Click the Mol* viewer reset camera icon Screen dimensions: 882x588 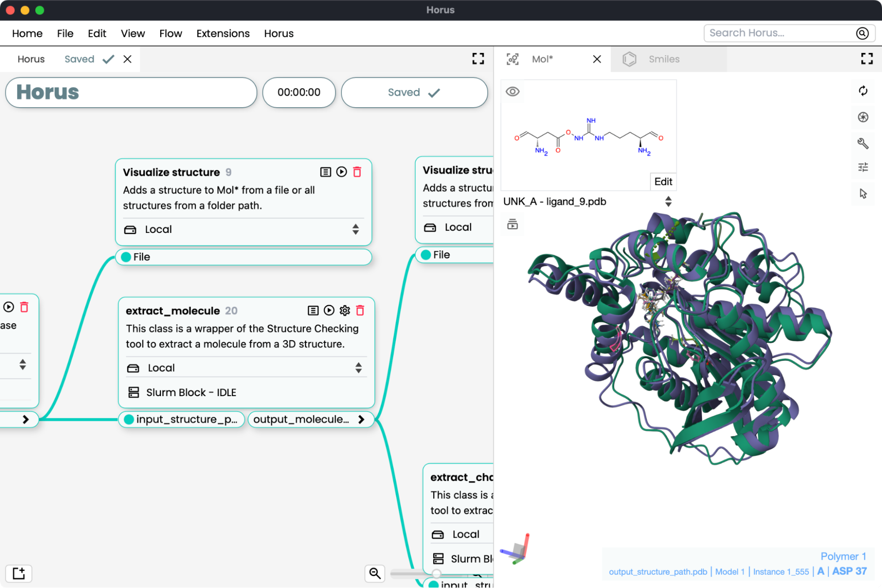pos(863,91)
